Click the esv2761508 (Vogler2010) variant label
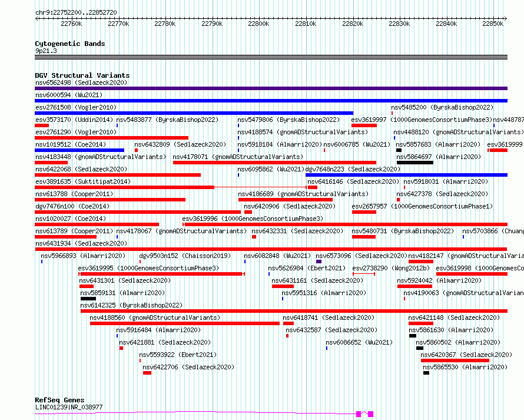 tap(76, 107)
